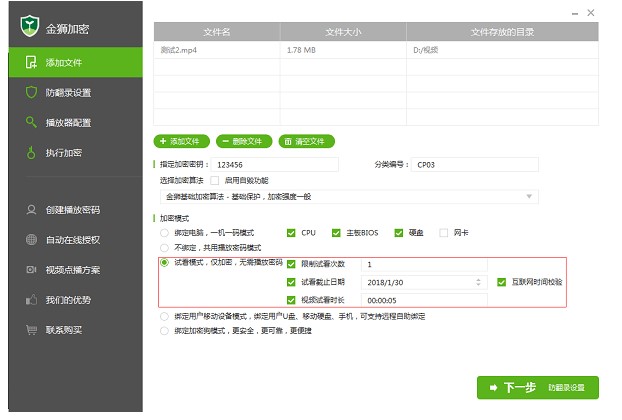The image size is (622, 420).
Task: Select 绑定加密狗模式 radio
Action: 164,331
